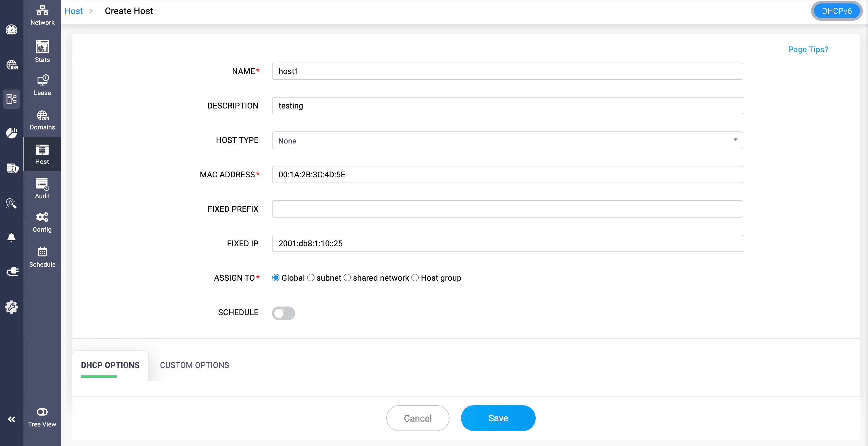Enable the SCHEDULE toggle switch

[283, 313]
